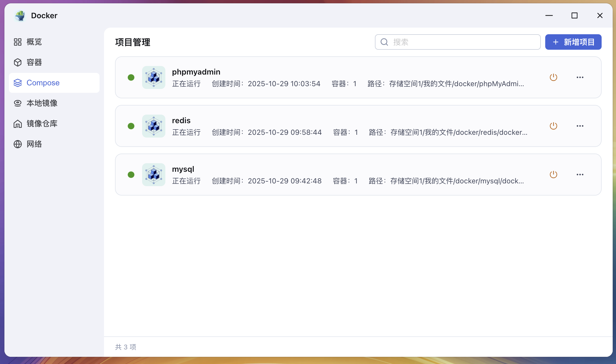Click the green status dot for mysql

coord(131,175)
